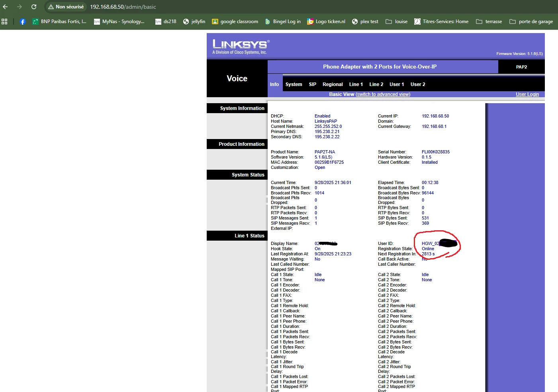Click the Call 1 State value Idle
558x392 pixels.
coord(318,275)
